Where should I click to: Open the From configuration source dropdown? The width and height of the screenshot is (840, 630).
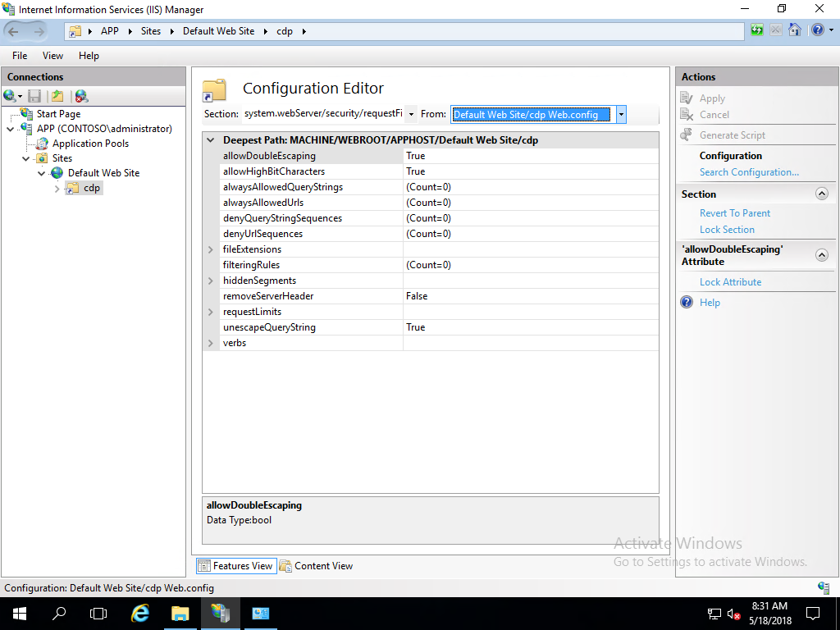[x=621, y=114]
